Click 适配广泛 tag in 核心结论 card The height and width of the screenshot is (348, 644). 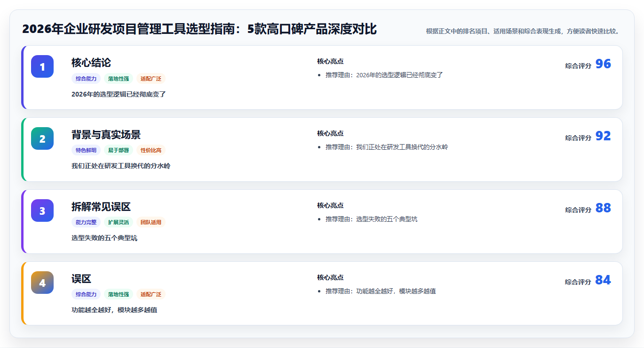tap(151, 79)
